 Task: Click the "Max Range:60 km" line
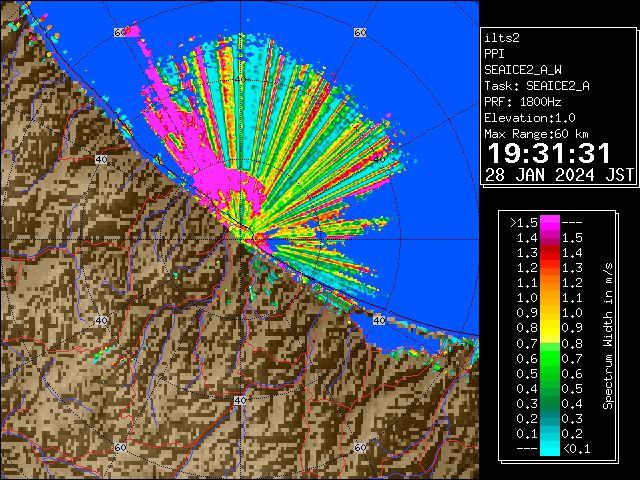tap(537, 134)
